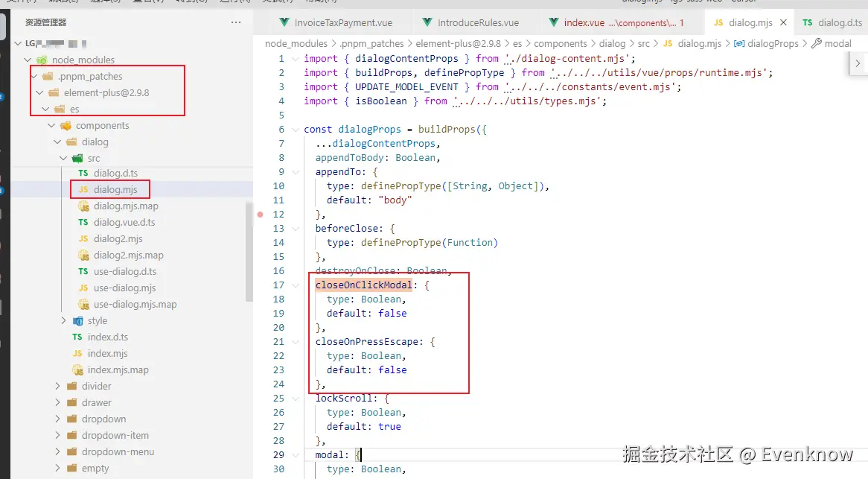Click the node_modules breadcrumb segment

click(296, 44)
